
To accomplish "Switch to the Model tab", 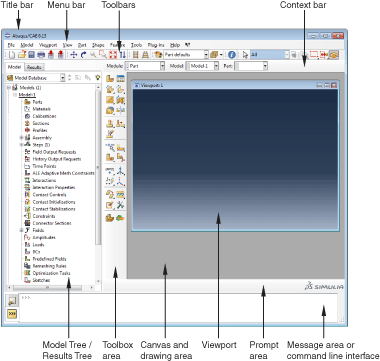I will point(15,67).
